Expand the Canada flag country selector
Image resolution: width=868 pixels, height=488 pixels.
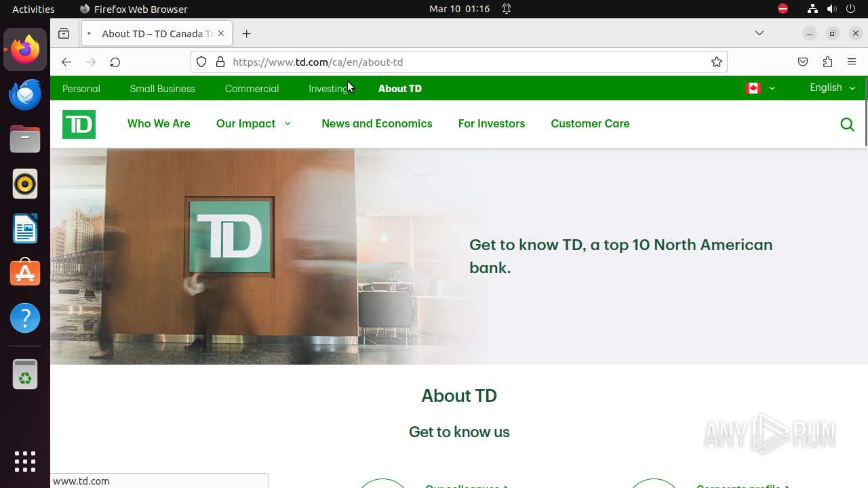[x=760, y=88]
